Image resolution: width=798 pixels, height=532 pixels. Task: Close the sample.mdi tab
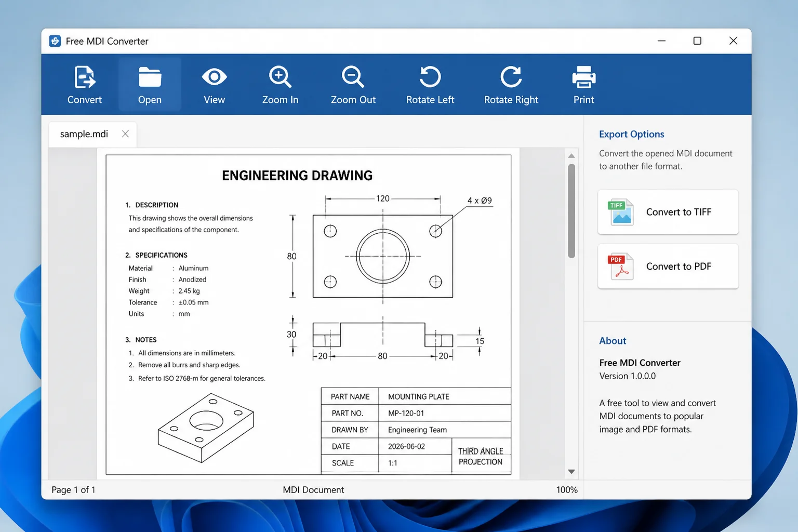point(125,134)
